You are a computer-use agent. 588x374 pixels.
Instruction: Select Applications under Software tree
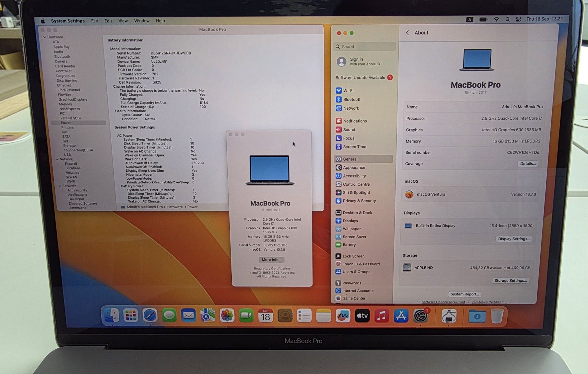tap(78, 195)
